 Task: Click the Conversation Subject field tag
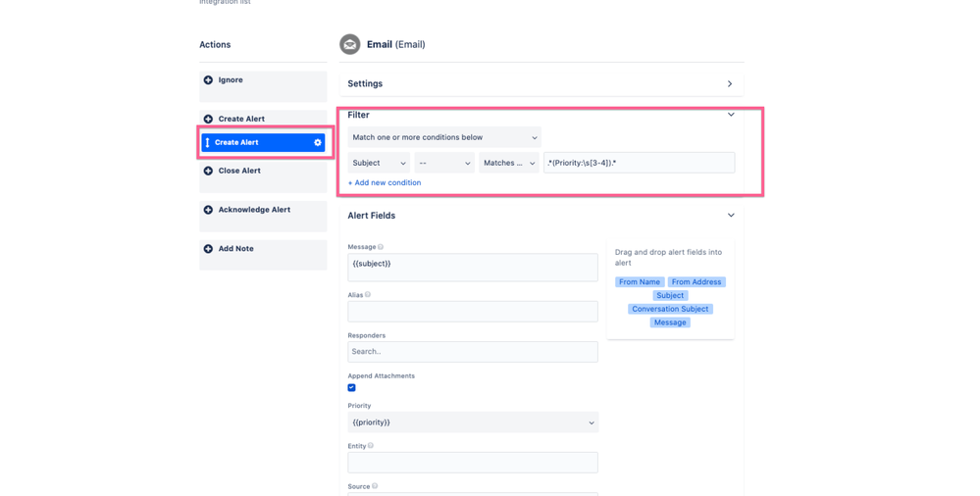(670, 309)
